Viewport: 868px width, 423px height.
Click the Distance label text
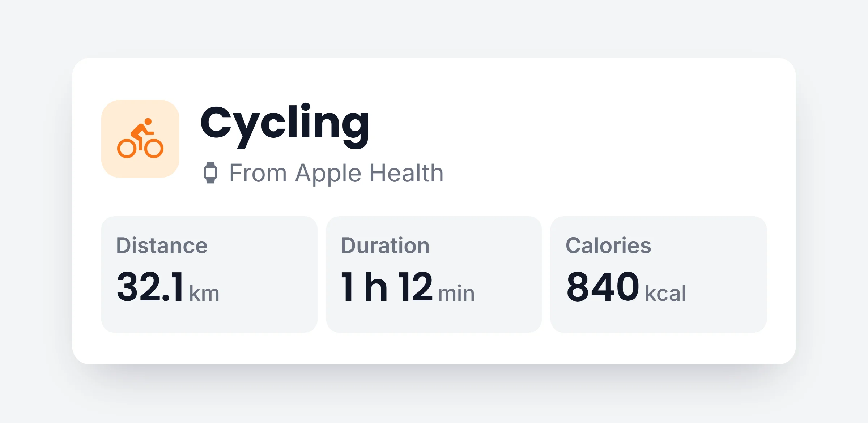coord(162,245)
